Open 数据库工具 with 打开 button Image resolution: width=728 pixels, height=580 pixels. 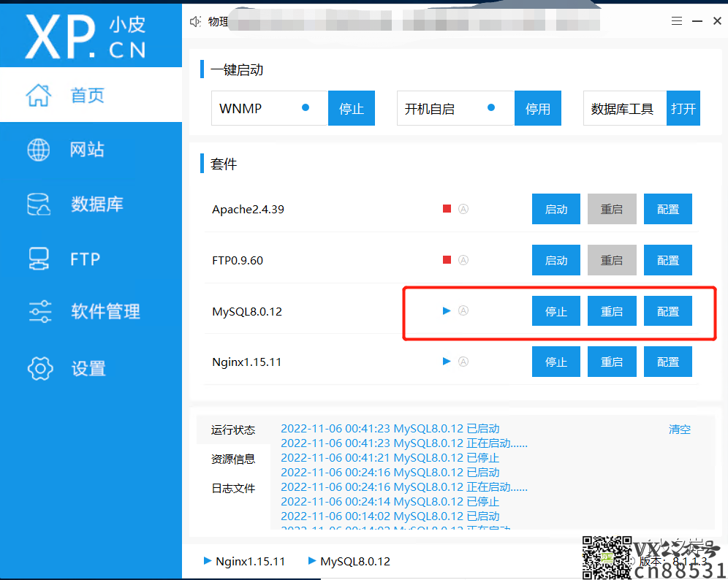(683, 108)
